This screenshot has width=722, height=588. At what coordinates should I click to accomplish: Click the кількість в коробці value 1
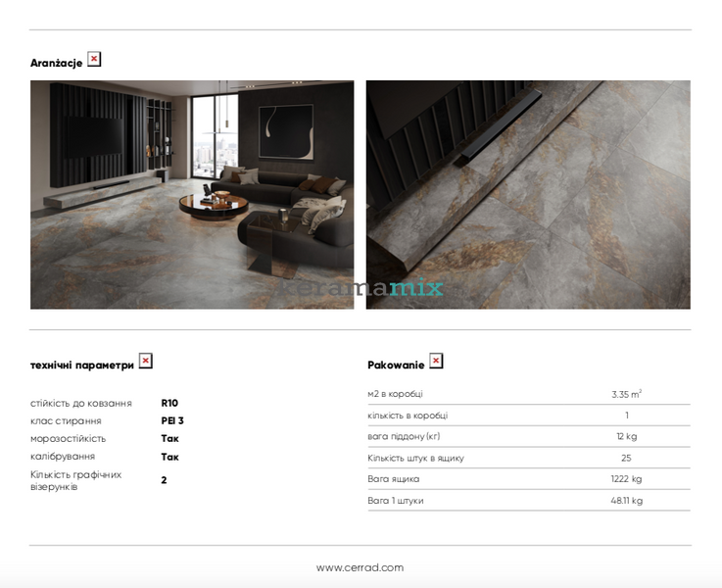627,416
